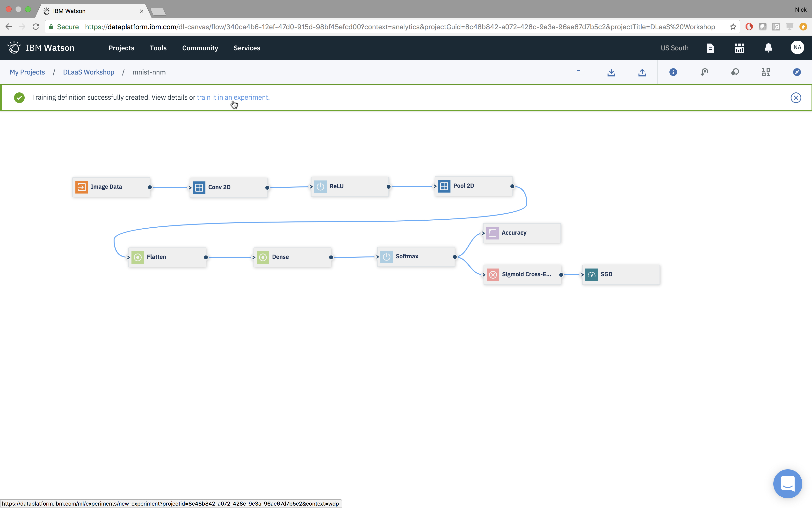Click the download flow icon
812x508 pixels.
point(611,72)
